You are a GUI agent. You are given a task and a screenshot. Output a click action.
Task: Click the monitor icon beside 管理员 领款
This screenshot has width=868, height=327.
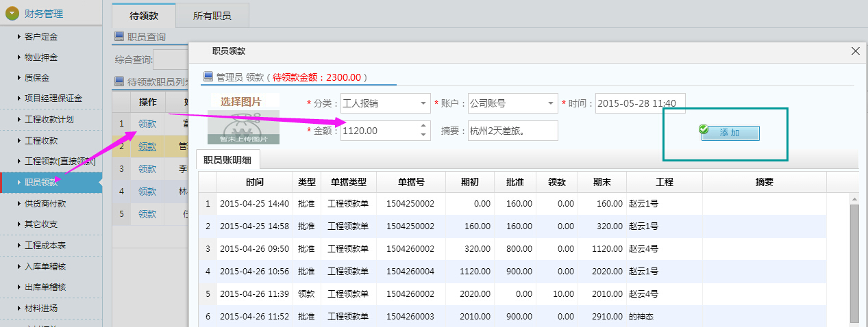(208, 77)
